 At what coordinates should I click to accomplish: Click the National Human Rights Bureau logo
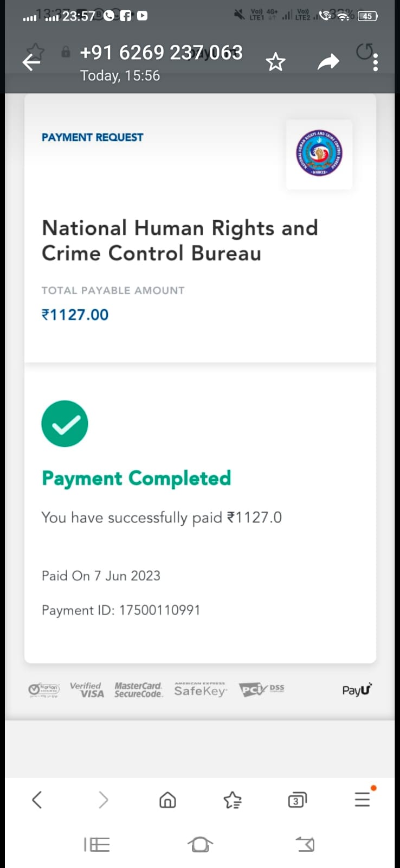(319, 154)
